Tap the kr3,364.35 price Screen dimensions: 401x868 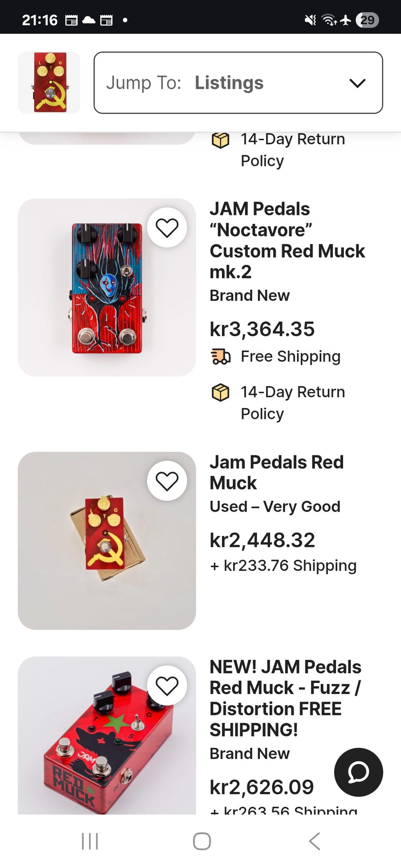point(262,329)
